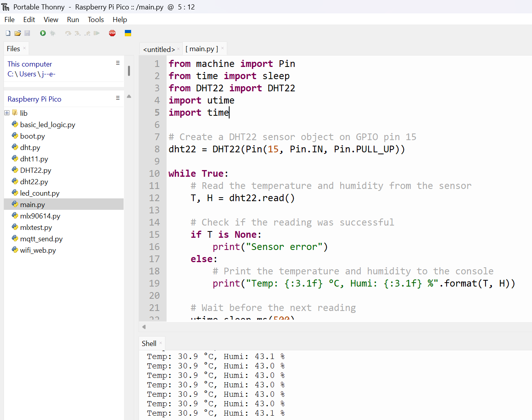This screenshot has height=420, width=532.
Task: Select the Shell panel tab
Action: [149, 344]
